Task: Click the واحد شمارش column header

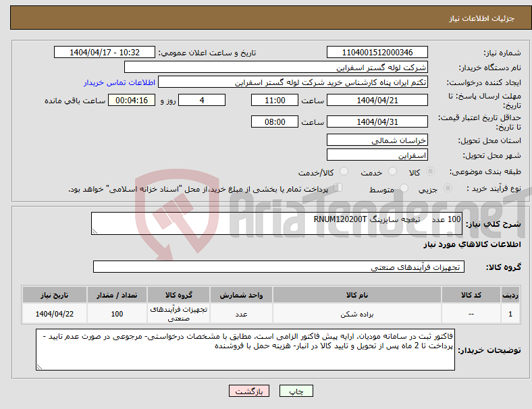Action: (x=241, y=295)
